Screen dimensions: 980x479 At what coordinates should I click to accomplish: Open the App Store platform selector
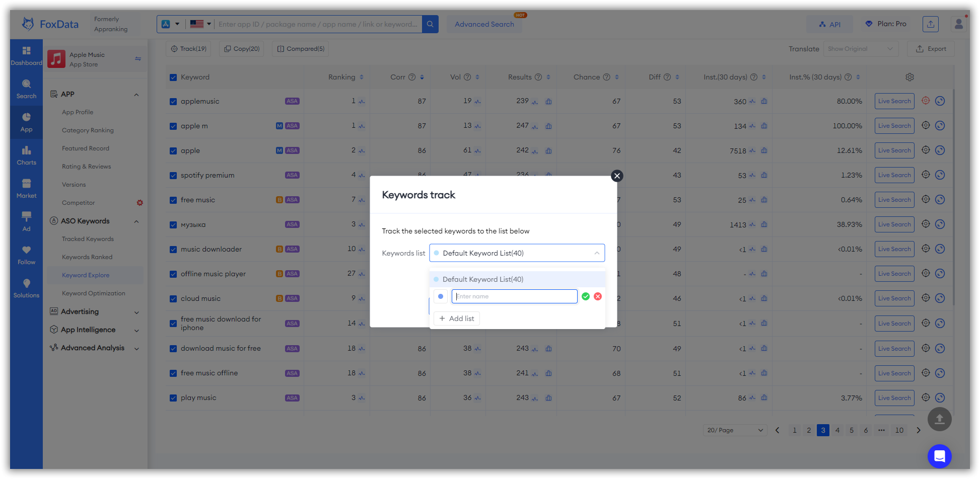coord(170,24)
